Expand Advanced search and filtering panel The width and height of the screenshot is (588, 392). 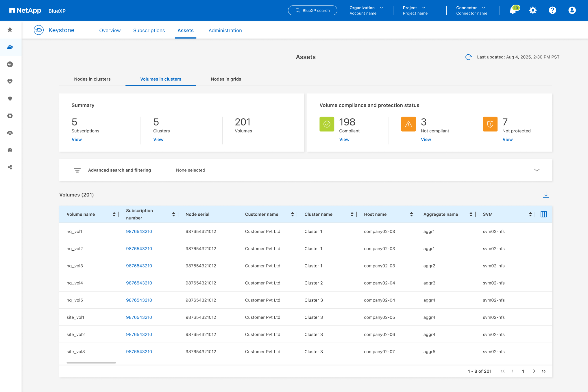(x=537, y=170)
